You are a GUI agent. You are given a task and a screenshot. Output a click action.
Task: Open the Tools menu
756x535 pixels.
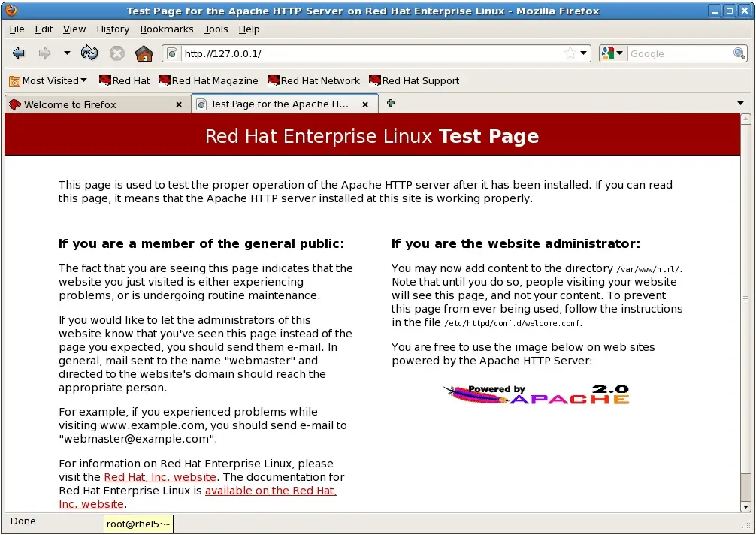point(216,29)
